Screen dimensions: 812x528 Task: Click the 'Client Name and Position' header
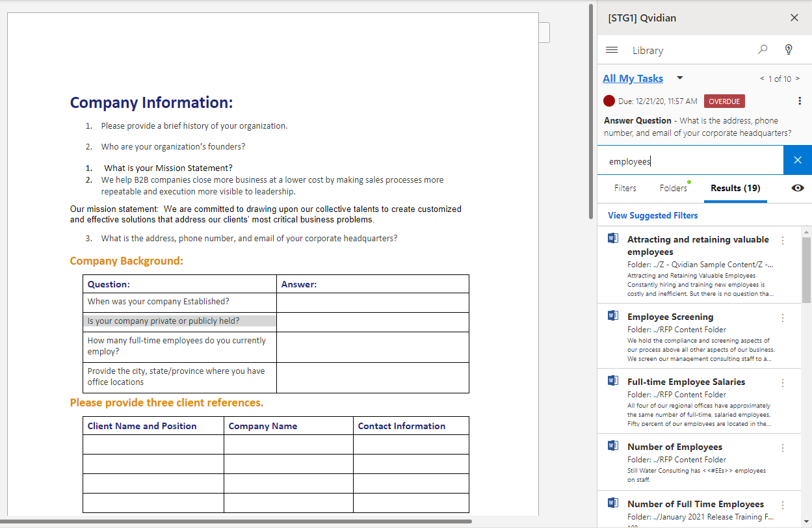pyautogui.click(x=142, y=426)
